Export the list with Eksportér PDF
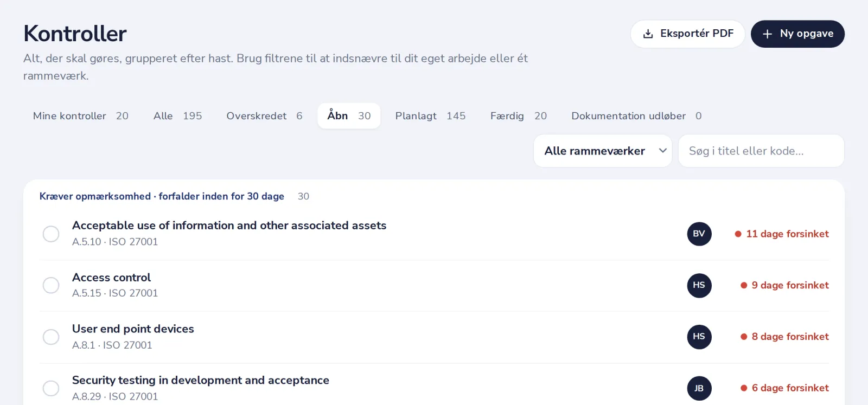This screenshot has width=868, height=405. pos(687,34)
